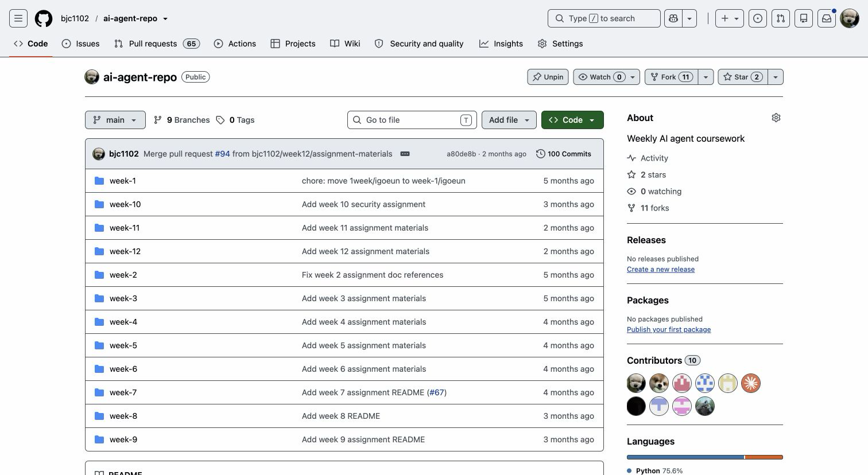
Task: Open the Watch notifications dropdown
Action: point(606,77)
